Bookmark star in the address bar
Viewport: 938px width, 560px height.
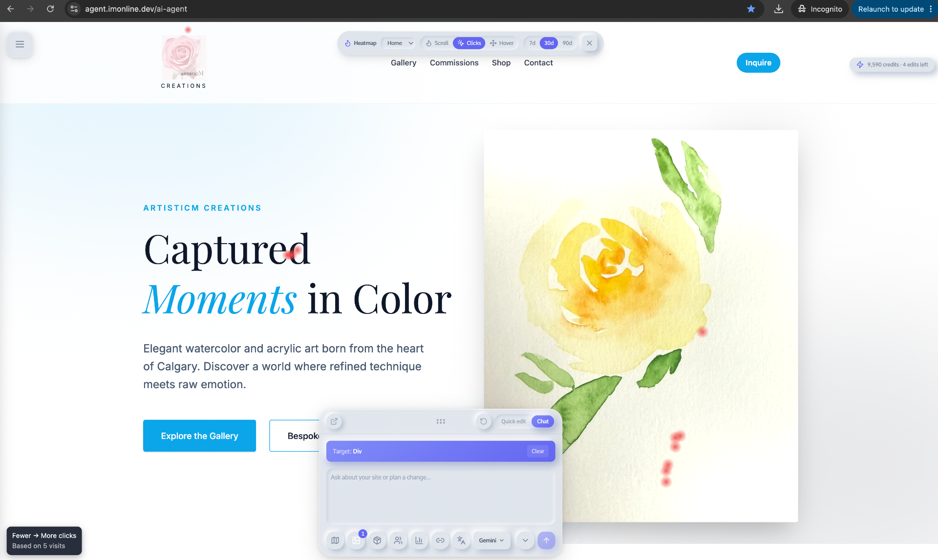(751, 9)
